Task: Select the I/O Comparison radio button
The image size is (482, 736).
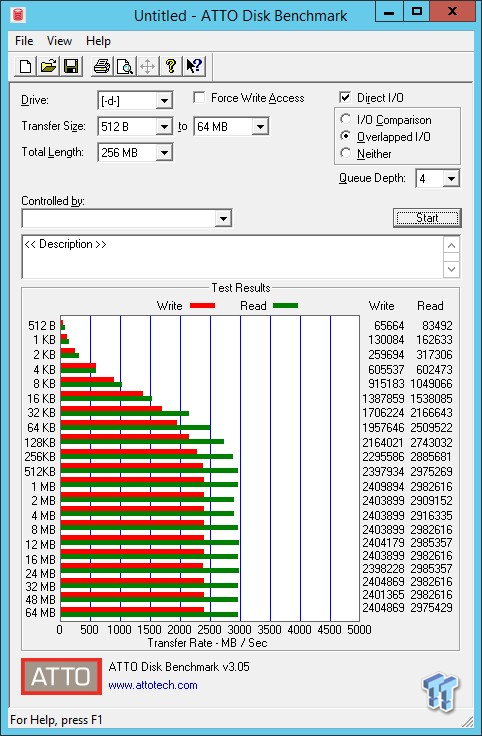Action: (345, 119)
